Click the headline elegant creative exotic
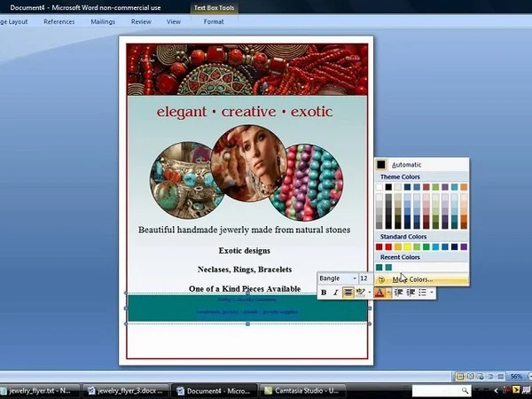This screenshot has width=532, height=399. point(245,112)
